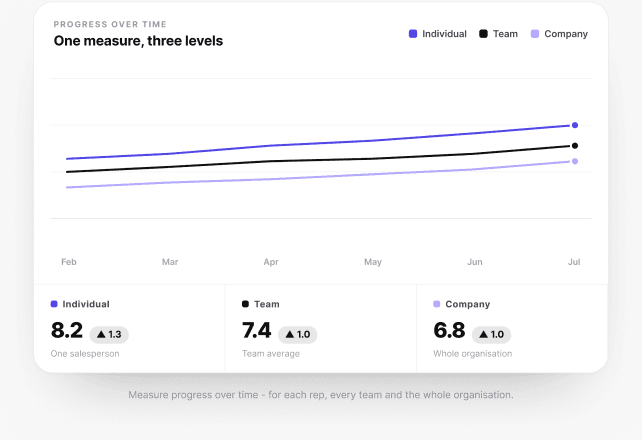642x440 pixels.
Task: Click the 'One salesperson' caption
Action: (x=85, y=354)
